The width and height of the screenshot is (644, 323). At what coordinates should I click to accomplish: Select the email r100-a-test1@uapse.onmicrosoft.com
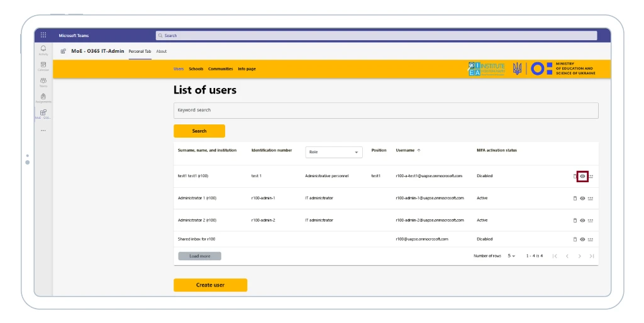[x=429, y=176]
